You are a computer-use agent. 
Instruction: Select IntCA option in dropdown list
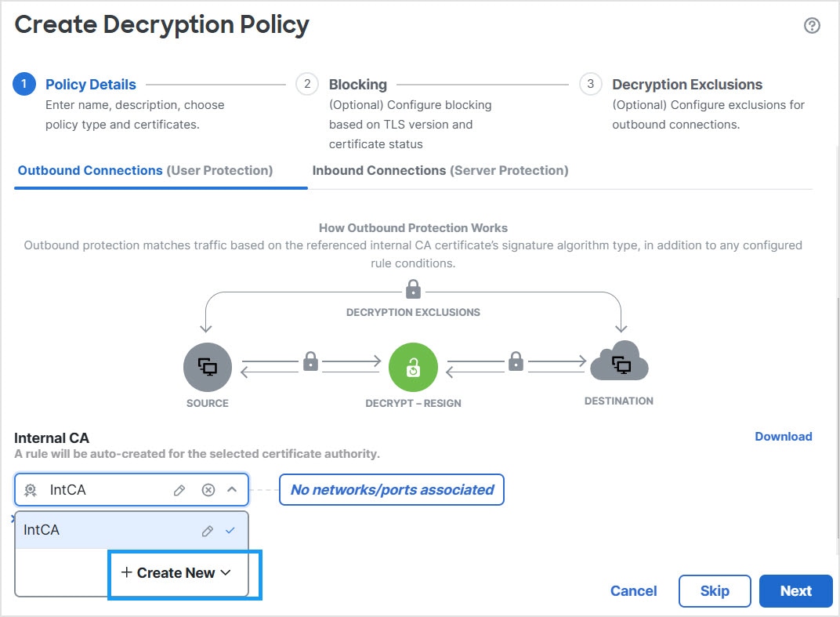tap(132, 530)
